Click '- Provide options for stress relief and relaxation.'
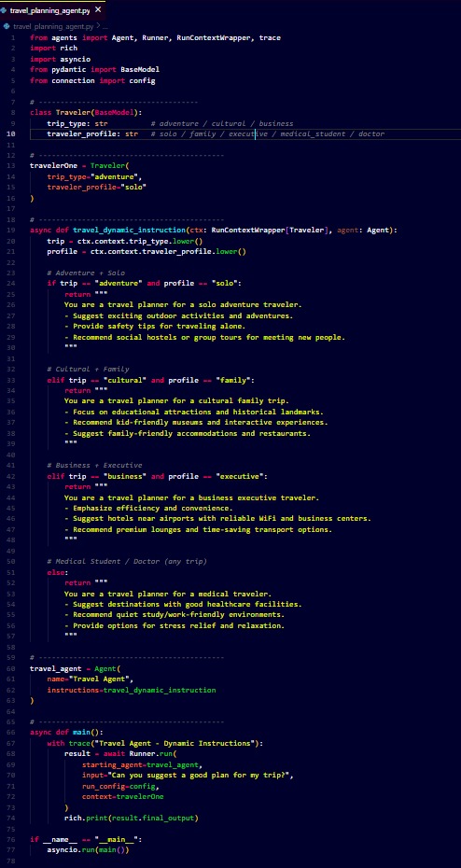This screenshot has width=461, height=868. tap(175, 626)
